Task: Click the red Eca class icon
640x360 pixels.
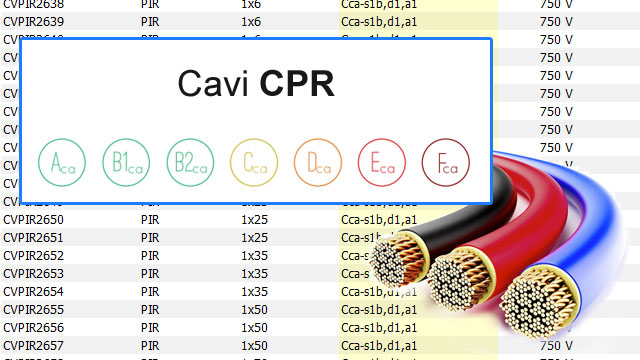Action: (x=382, y=162)
